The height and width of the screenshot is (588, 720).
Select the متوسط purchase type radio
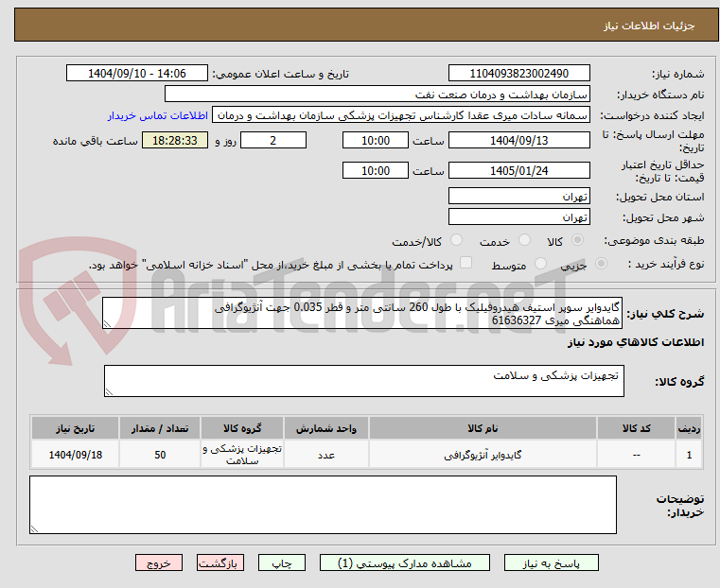[540, 263]
